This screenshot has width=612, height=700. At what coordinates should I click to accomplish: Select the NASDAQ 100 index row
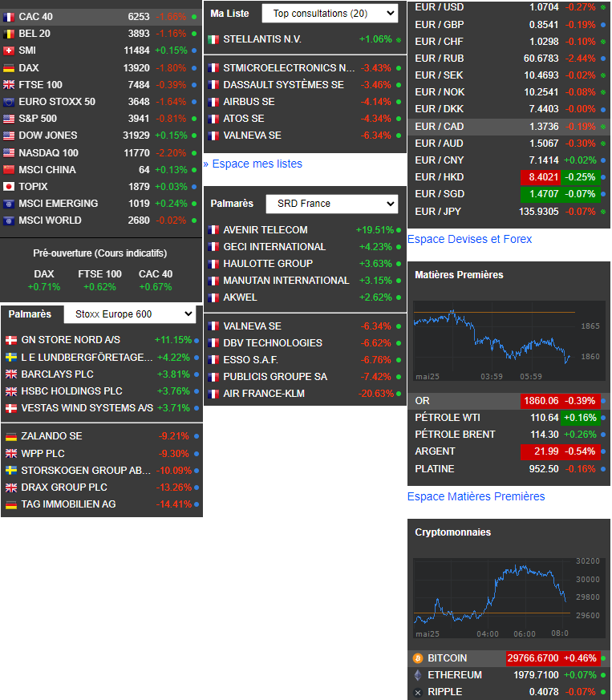[x=100, y=152]
